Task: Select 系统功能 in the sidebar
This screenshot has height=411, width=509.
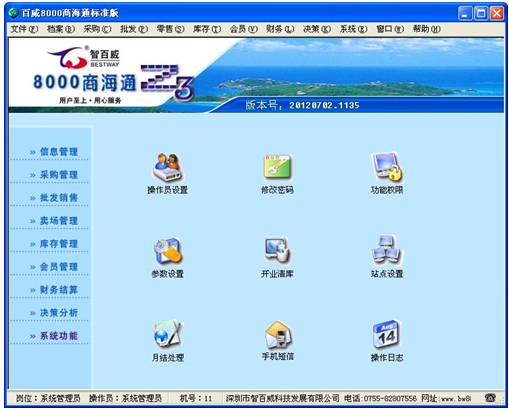Action: tap(59, 336)
